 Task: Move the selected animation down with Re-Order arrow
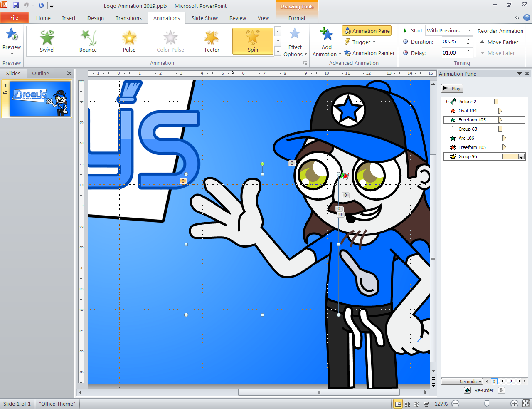click(x=501, y=390)
